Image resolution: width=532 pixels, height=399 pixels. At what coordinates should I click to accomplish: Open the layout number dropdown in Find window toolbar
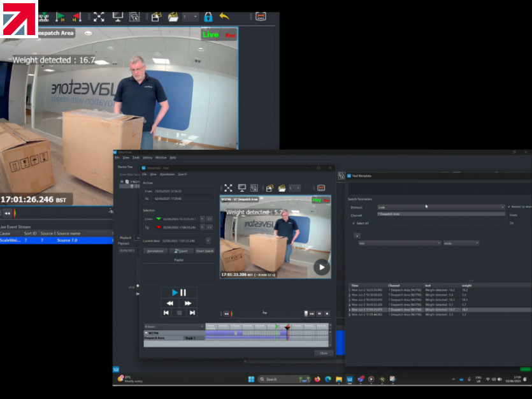point(294,188)
